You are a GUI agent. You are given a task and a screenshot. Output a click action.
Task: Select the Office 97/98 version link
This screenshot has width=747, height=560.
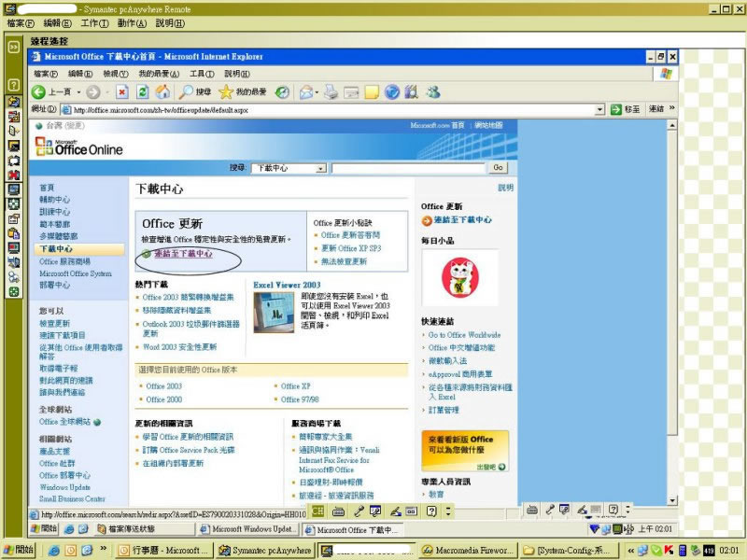click(x=300, y=399)
